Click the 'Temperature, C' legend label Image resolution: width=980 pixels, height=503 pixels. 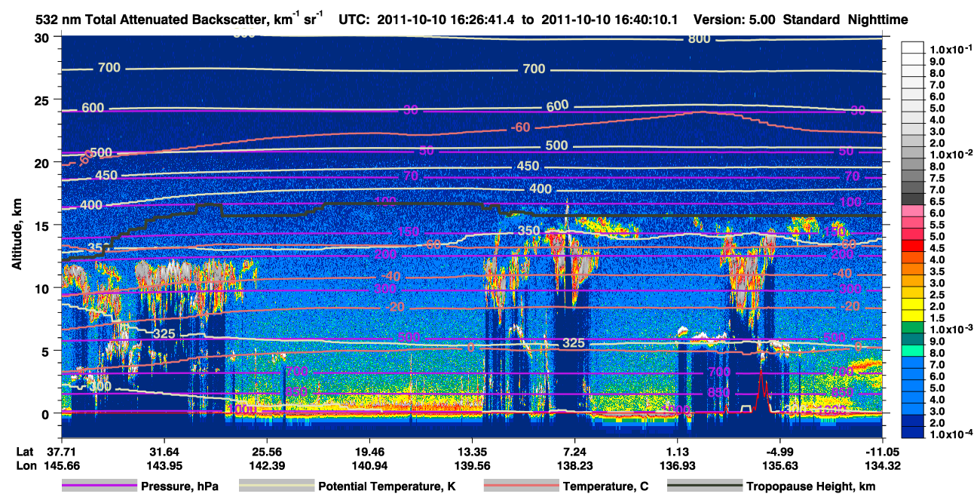point(605,486)
